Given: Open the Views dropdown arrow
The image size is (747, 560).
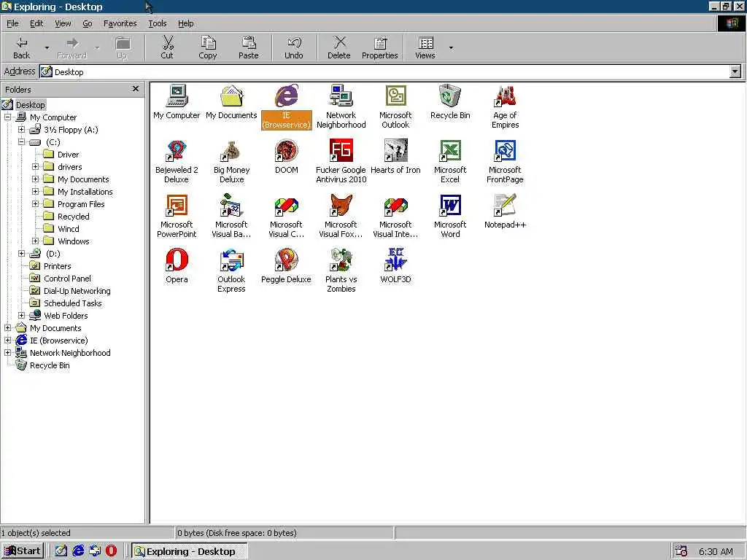Looking at the screenshot, I should point(451,47).
